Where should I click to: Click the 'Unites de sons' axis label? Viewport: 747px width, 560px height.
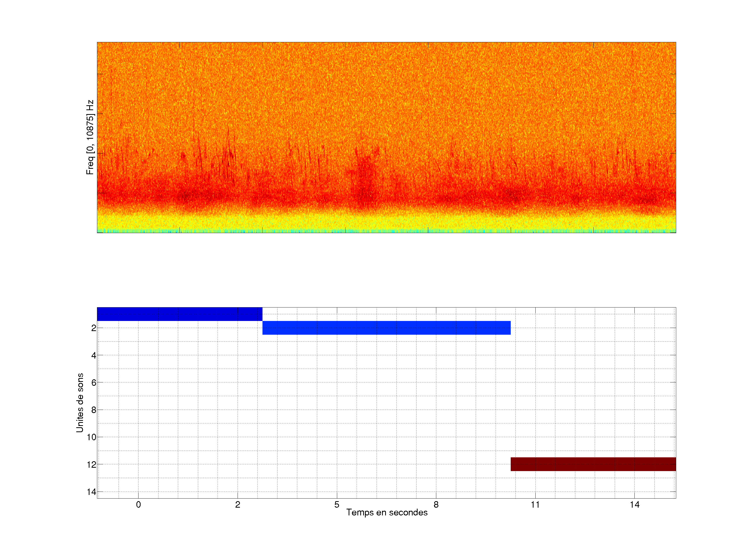80,403
